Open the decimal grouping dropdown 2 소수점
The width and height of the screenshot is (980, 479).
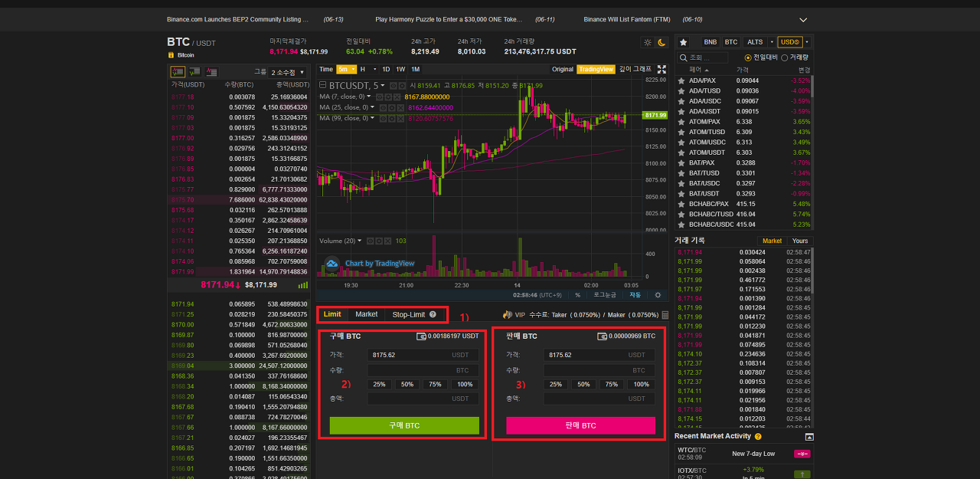(x=289, y=71)
